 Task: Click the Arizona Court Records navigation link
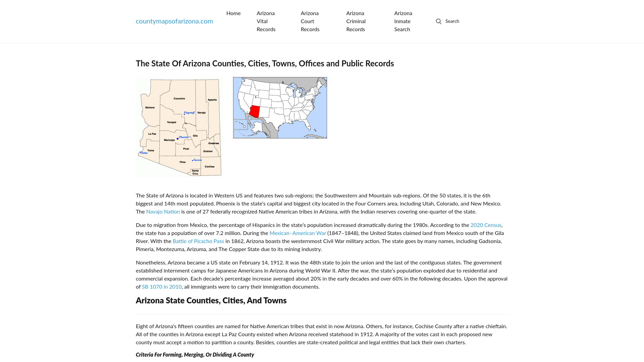click(310, 21)
